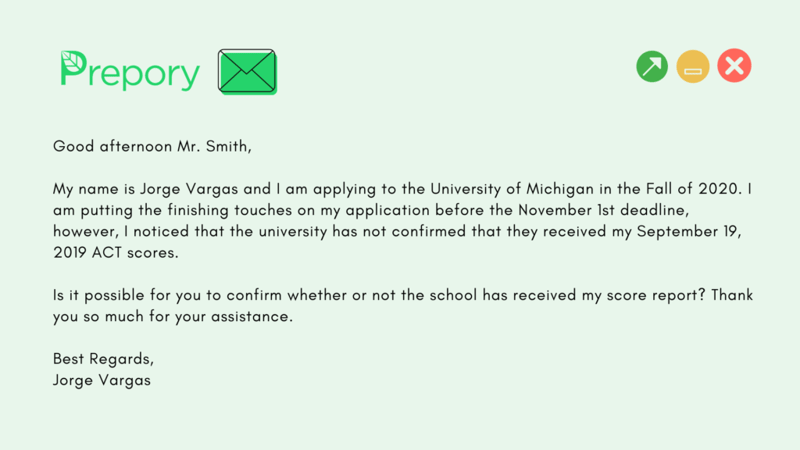Click the "score report?" text
Viewport: 800px width, 450px height.
coord(647,297)
